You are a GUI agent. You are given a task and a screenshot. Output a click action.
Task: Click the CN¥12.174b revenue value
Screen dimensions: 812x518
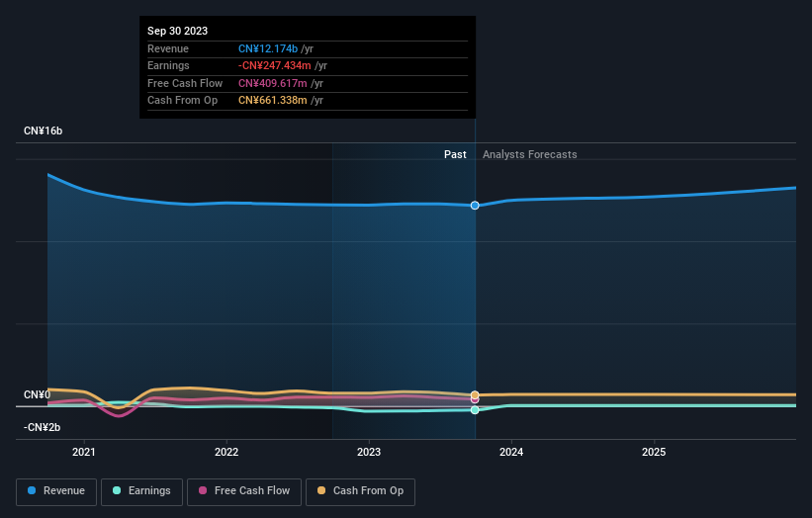pos(268,48)
